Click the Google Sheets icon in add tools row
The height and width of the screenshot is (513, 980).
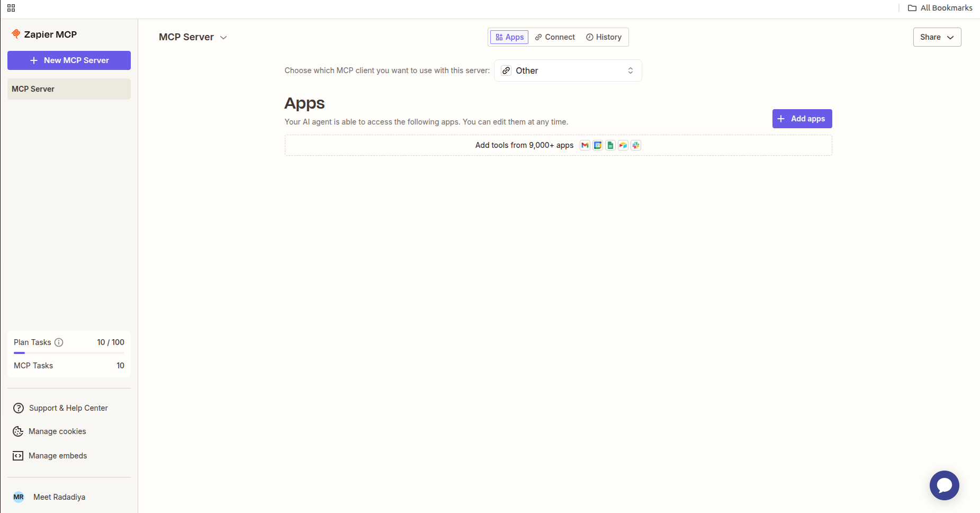pyautogui.click(x=610, y=145)
